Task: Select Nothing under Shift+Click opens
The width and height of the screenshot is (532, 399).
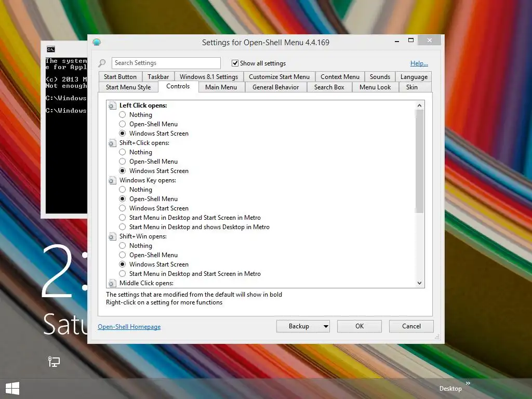Action: 123,152
